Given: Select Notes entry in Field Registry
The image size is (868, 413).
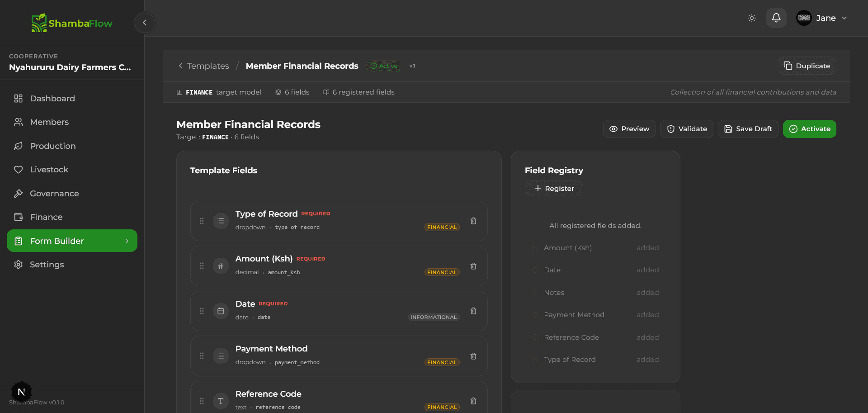Looking at the screenshot, I should pos(595,293).
